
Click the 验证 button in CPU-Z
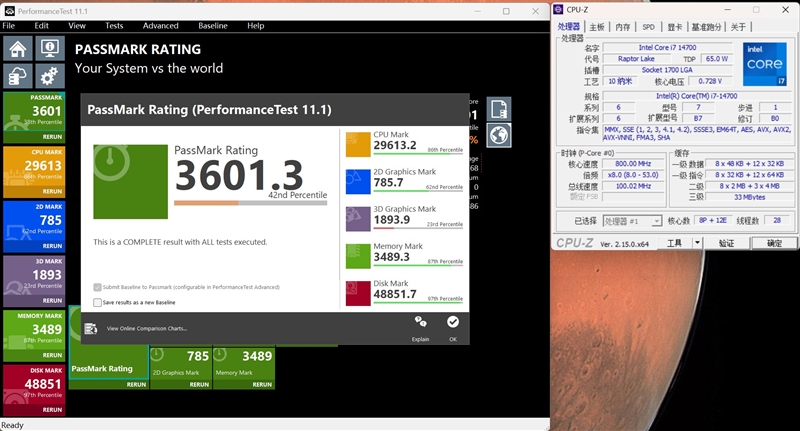click(x=726, y=243)
